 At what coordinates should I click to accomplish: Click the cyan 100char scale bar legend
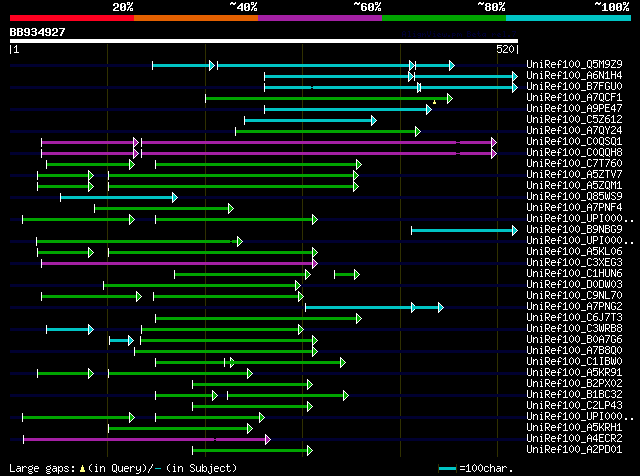(x=447, y=469)
